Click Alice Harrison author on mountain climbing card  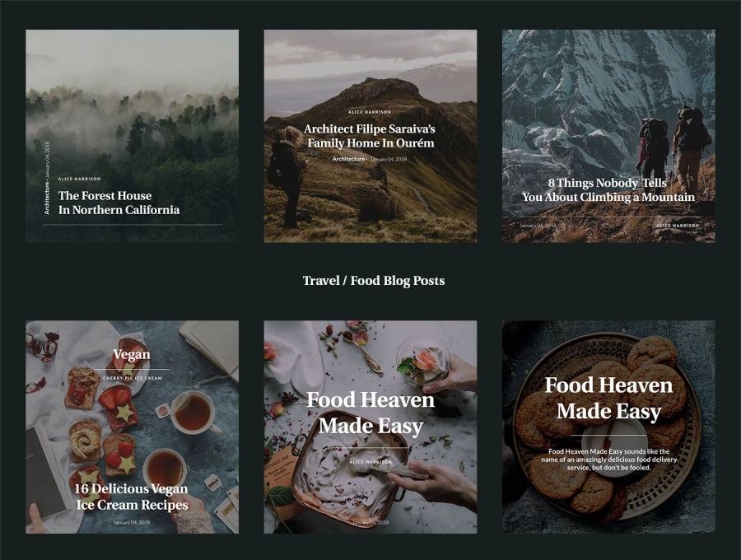[x=678, y=226]
